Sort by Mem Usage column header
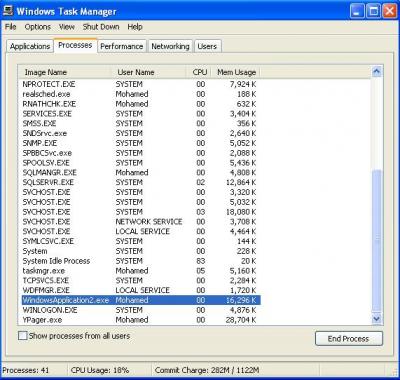This screenshot has height=380, width=400. pos(236,72)
